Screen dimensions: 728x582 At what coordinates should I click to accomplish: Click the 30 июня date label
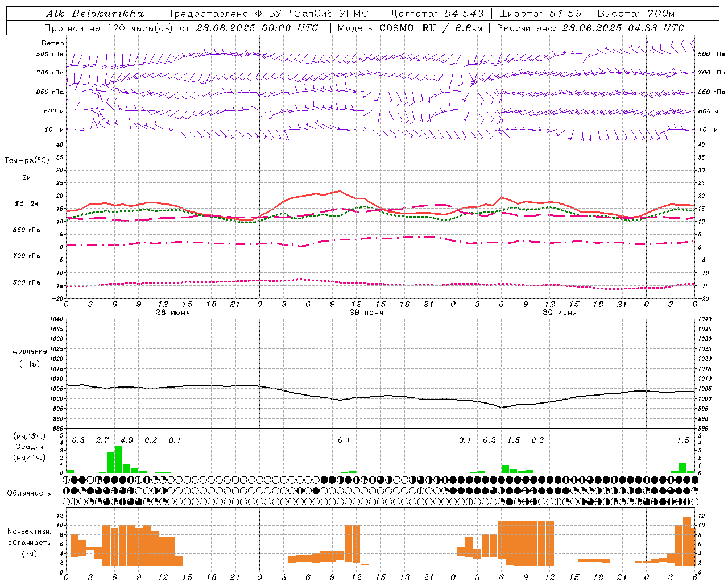click(560, 313)
